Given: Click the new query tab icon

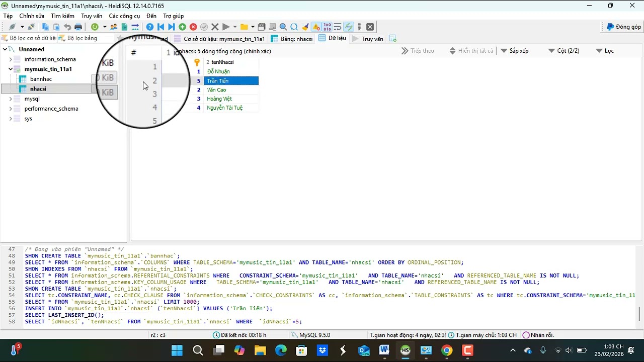Looking at the screenshot, I should click(393, 39).
